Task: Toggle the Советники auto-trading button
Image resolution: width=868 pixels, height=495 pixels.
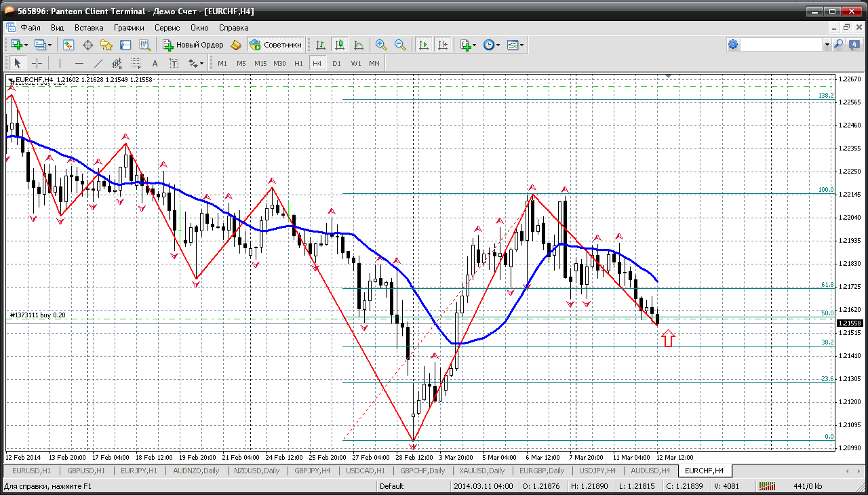Action: tap(275, 45)
